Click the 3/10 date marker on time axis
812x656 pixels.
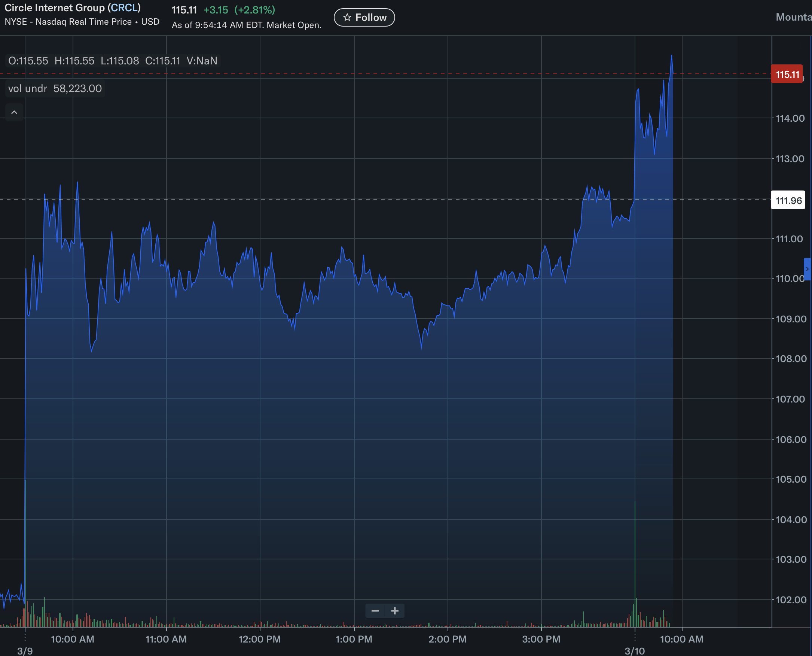(635, 651)
